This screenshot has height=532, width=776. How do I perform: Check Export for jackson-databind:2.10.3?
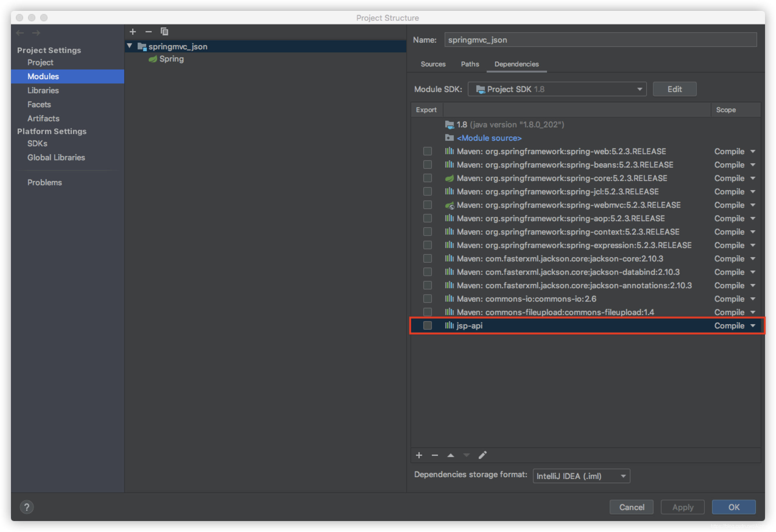point(427,271)
